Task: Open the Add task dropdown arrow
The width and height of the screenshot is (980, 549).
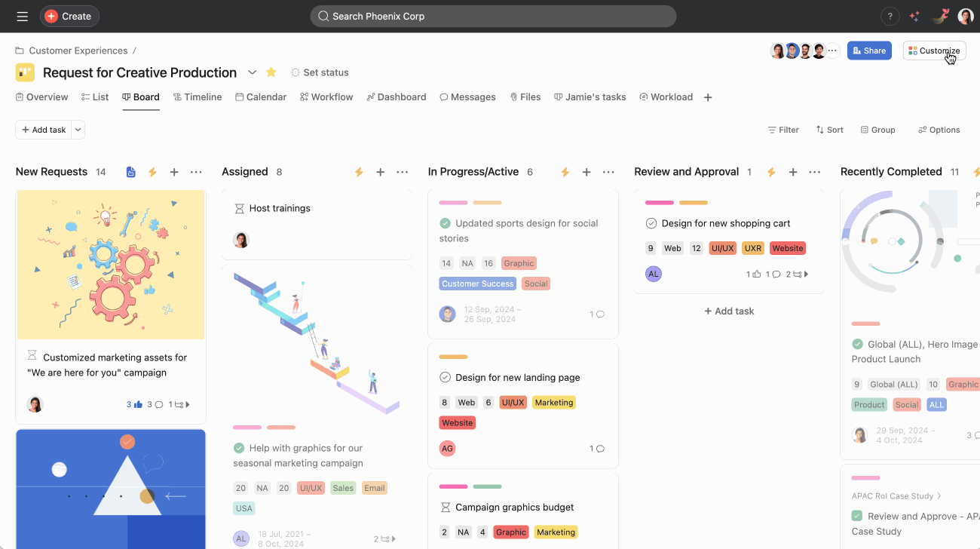Action: point(78,129)
